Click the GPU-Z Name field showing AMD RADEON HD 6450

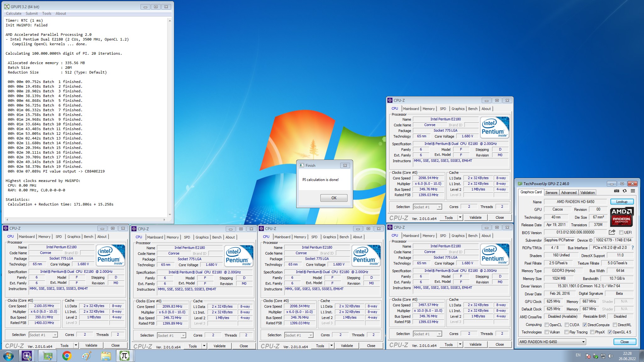point(575,202)
